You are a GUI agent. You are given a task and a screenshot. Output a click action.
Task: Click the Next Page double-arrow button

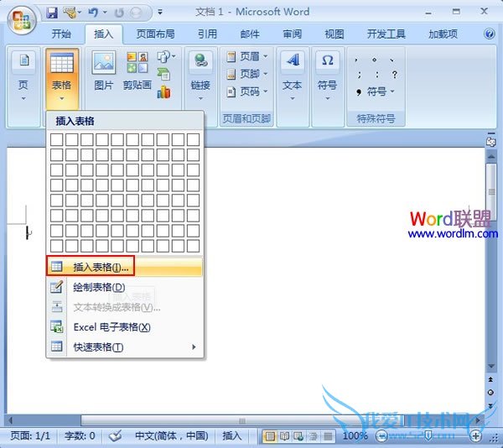click(490, 406)
